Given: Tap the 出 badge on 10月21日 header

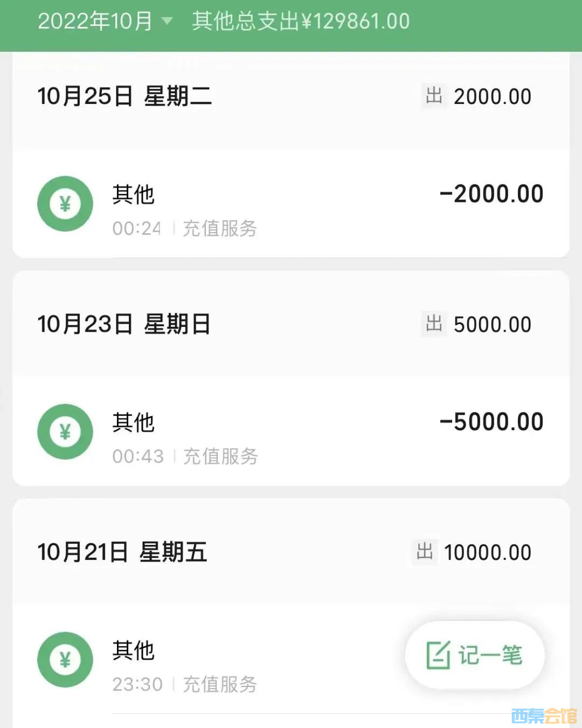Looking at the screenshot, I should coord(425,552).
